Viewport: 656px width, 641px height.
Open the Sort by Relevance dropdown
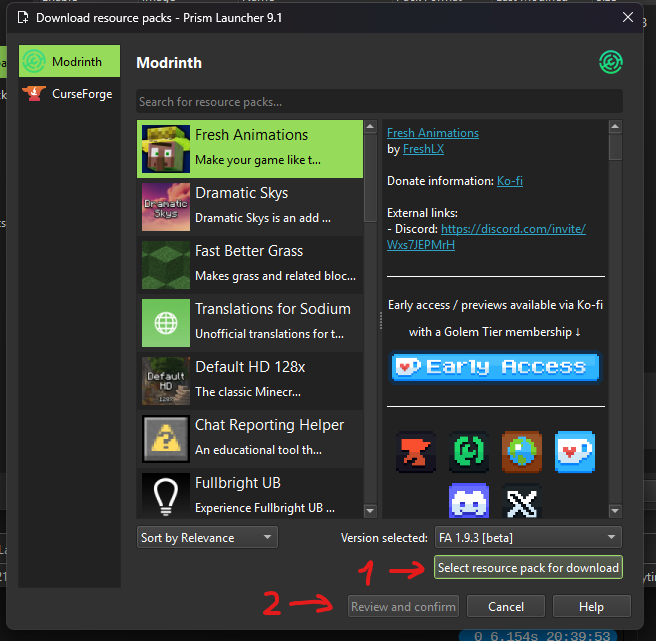point(207,538)
